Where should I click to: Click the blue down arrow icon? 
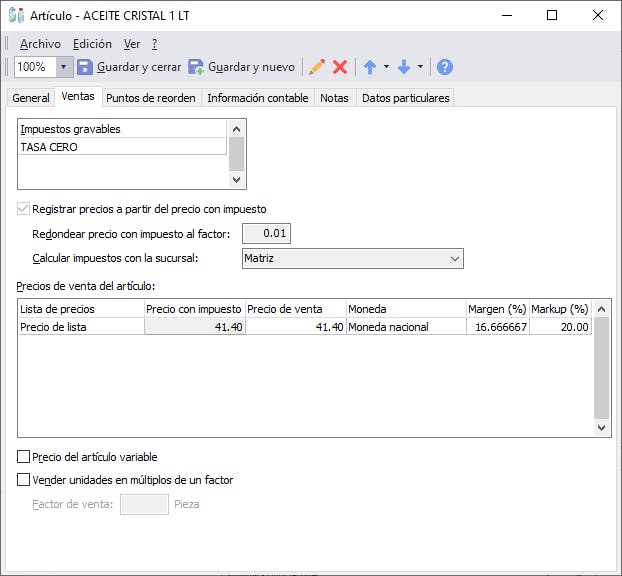coord(404,67)
